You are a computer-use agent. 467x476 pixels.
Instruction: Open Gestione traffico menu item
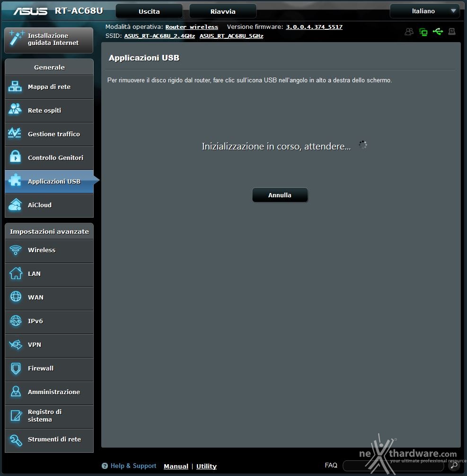(x=49, y=134)
